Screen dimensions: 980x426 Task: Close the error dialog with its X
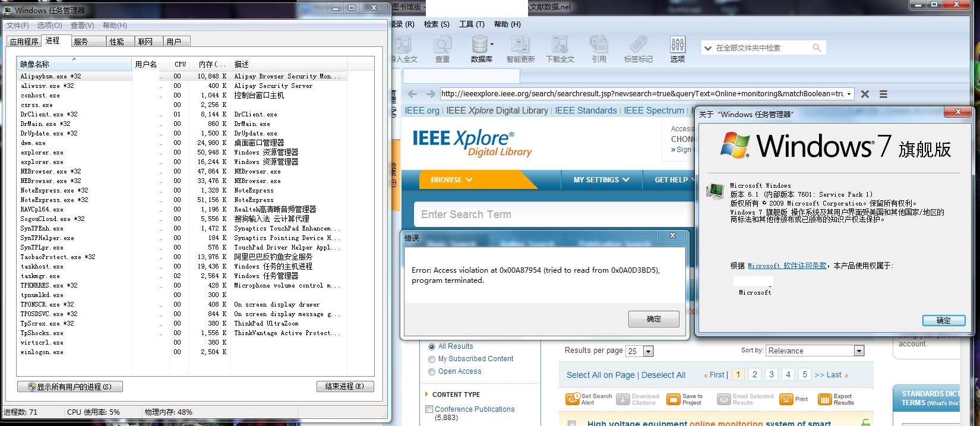(672, 235)
